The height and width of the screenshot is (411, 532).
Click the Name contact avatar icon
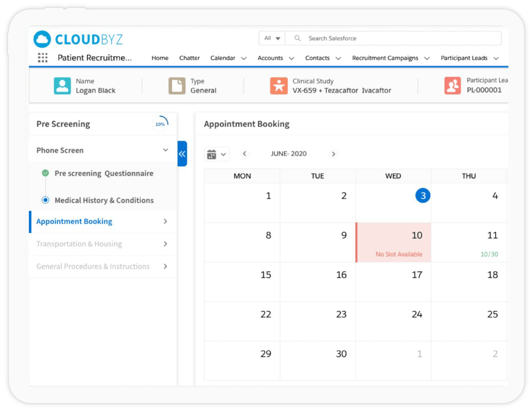point(62,86)
